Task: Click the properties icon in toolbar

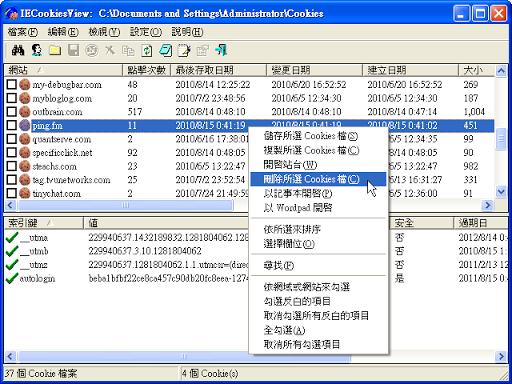Action: (x=202, y=51)
